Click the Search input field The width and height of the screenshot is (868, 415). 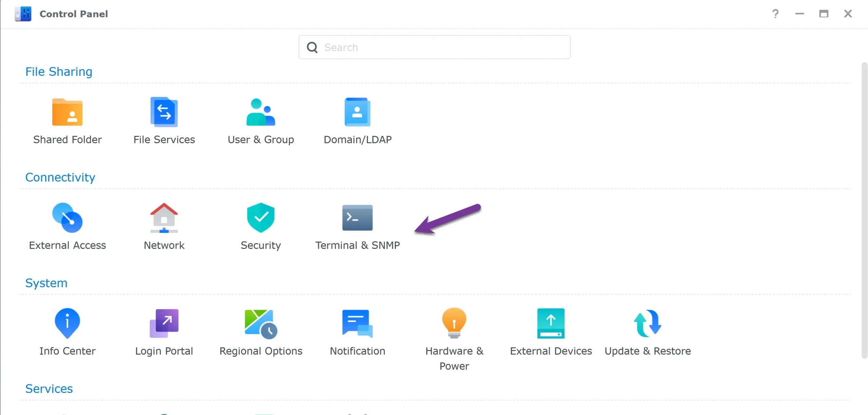point(441,47)
